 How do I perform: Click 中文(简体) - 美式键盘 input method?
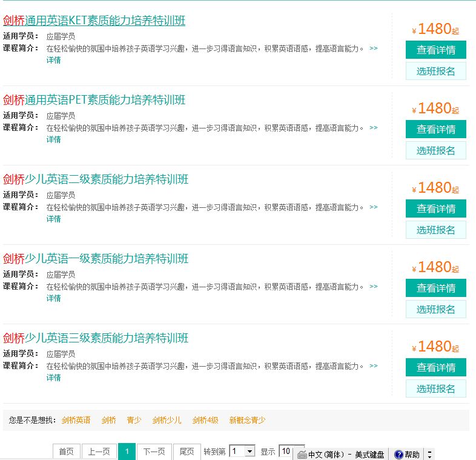pyautogui.click(x=346, y=455)
